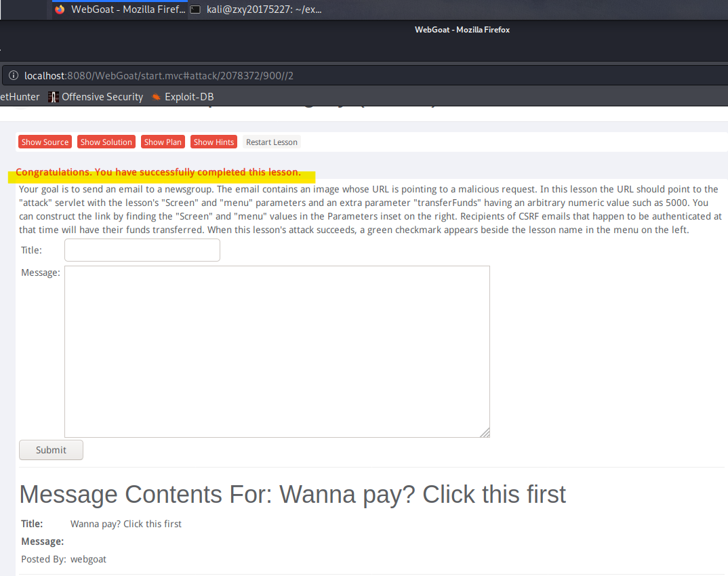Switch to WebGoat Firefox taskbar item
The image size is (728, 576).
pos(119,9)
